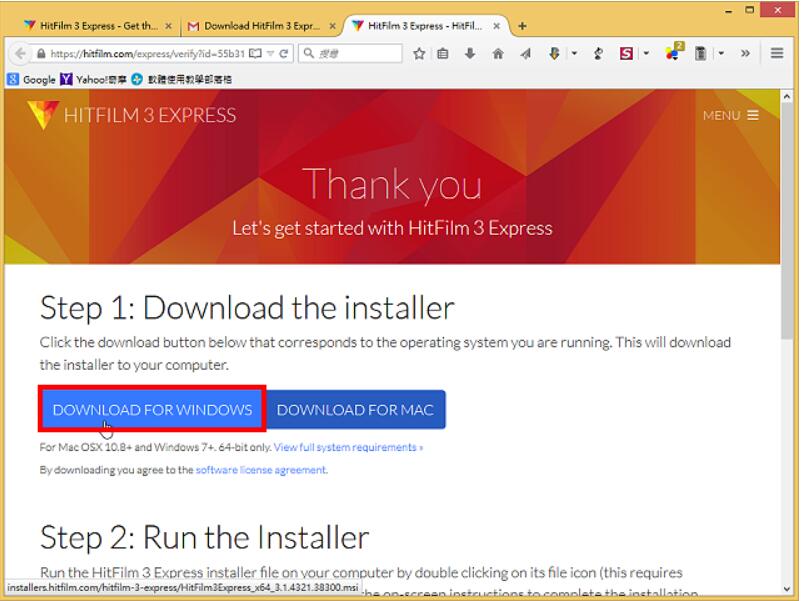Click the magnifier icon in search box
The image size is (801, 601).
click(309, 53)
